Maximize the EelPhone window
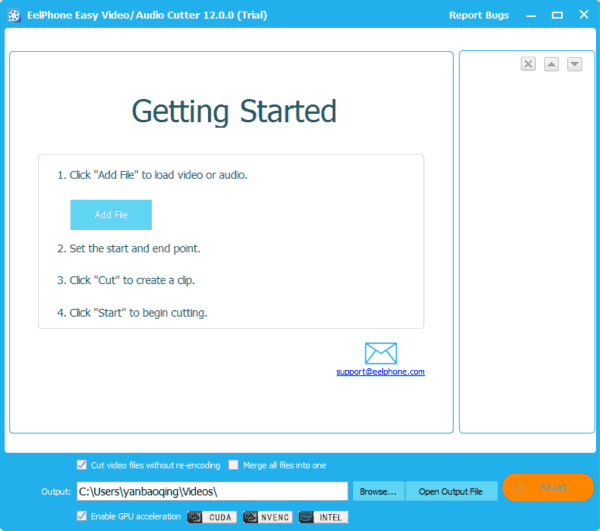Viewport: 600px width, 531px height. [x=557, y=15]
